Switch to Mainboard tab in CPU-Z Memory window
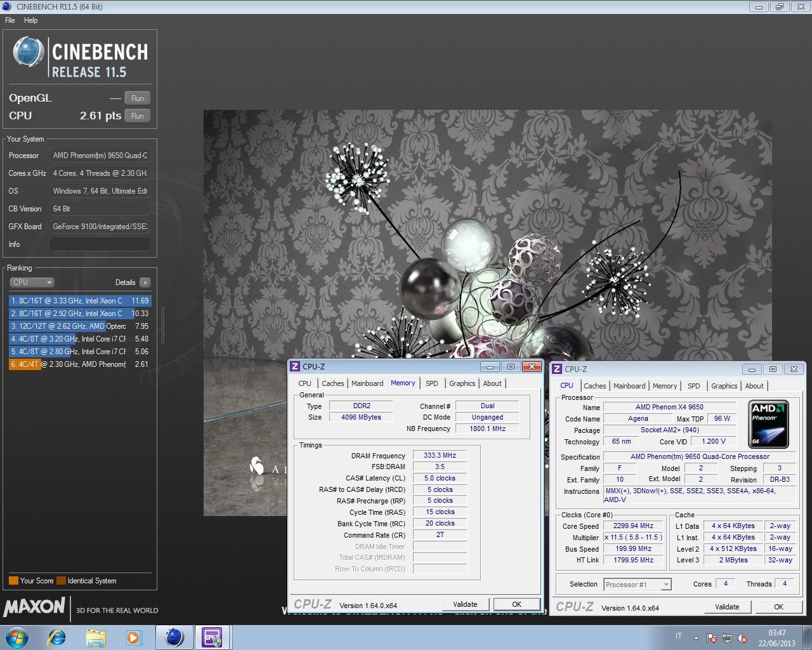This screenshot has height=650, width=812. [367, 383]
